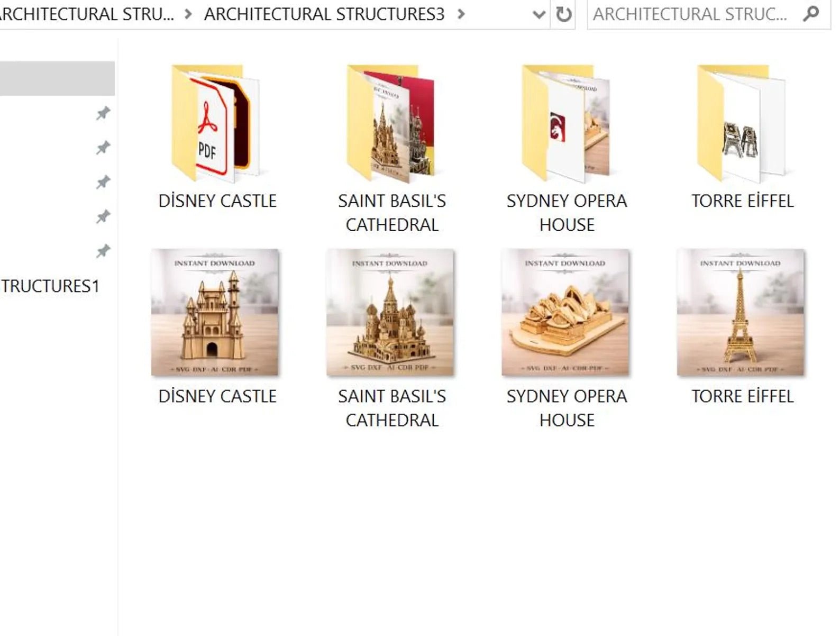Select the highlighted gray navigation pane item

[x=57, y=78]
